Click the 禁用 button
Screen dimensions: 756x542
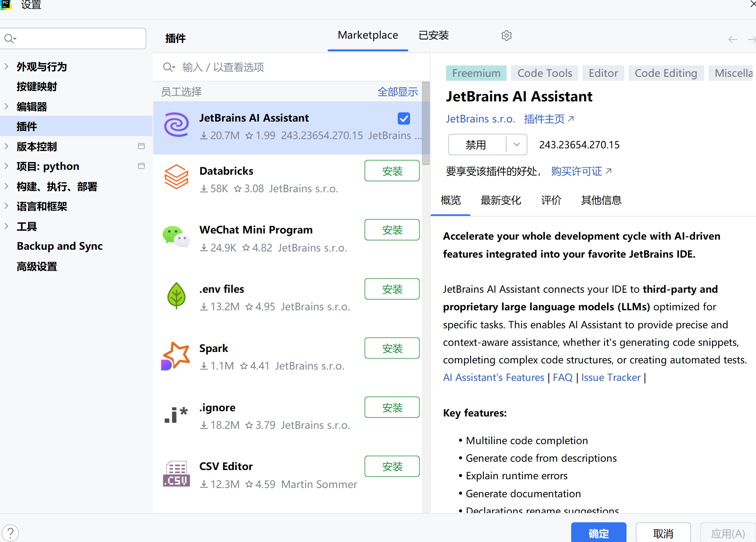click(x=477, y=144)
